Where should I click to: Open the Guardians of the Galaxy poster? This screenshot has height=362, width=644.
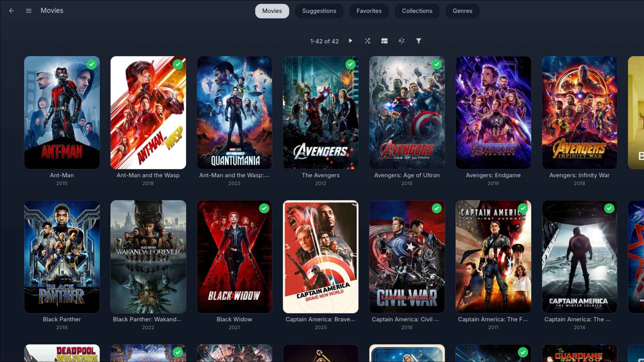[579, 353]
